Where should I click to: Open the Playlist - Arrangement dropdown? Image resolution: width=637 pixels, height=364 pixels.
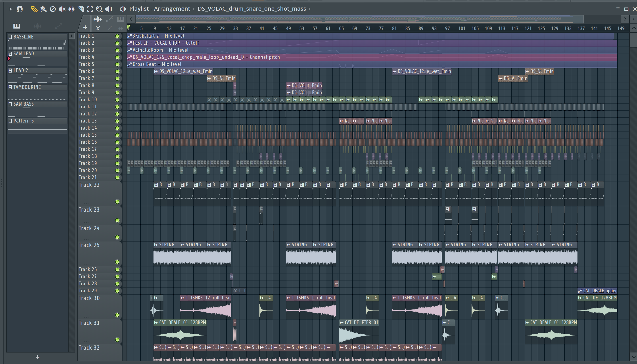[x=159, y=9]
